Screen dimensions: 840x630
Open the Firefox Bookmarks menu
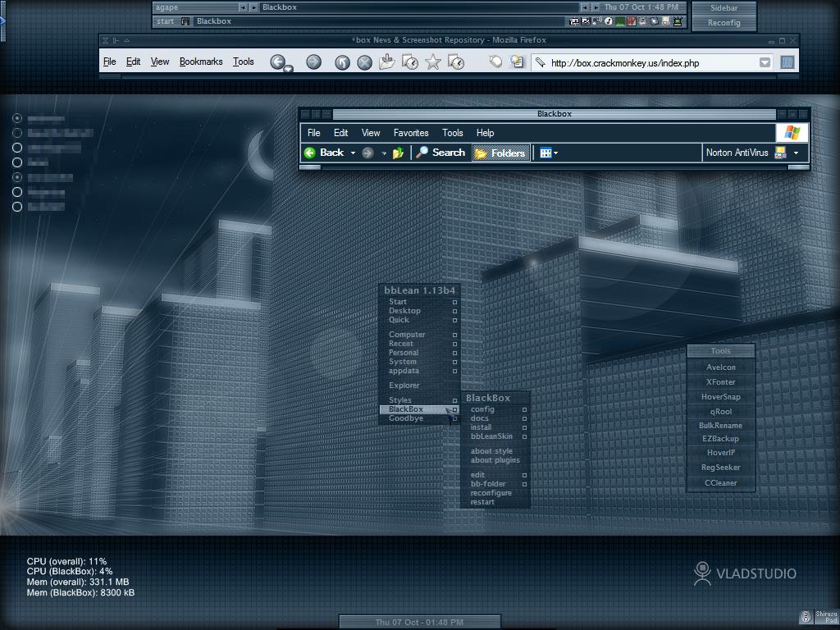[201, 62]
